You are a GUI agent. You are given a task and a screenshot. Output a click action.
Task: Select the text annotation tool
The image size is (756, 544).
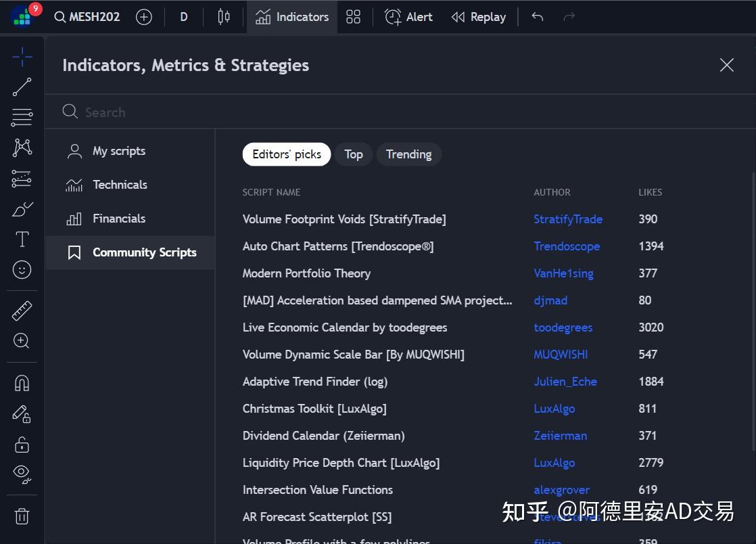coord(22,239)
